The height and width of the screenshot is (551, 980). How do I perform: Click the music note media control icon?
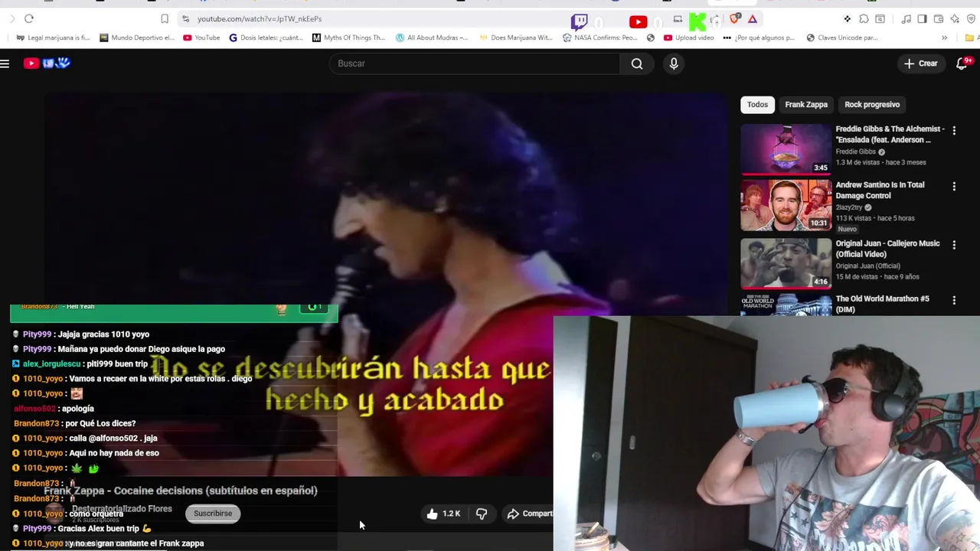pos(906,19)
